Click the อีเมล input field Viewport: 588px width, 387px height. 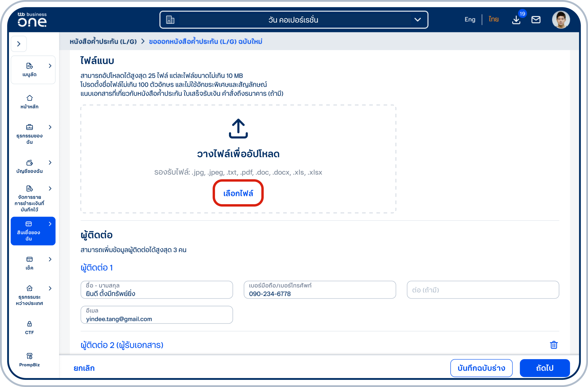pos(157,315)
